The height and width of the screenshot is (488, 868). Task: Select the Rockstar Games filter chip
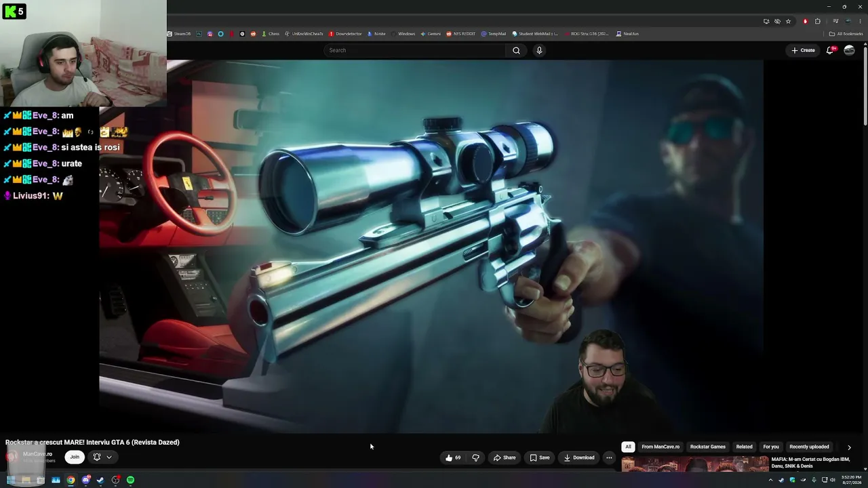coord(708,447)
